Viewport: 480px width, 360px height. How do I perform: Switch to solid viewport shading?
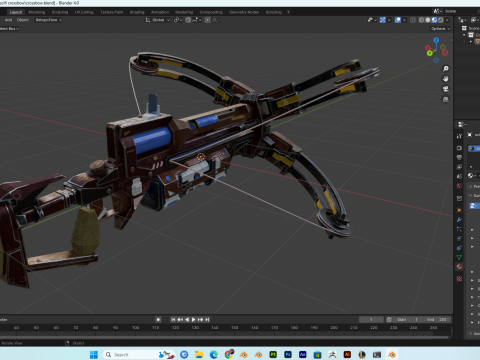coord(428,20)
